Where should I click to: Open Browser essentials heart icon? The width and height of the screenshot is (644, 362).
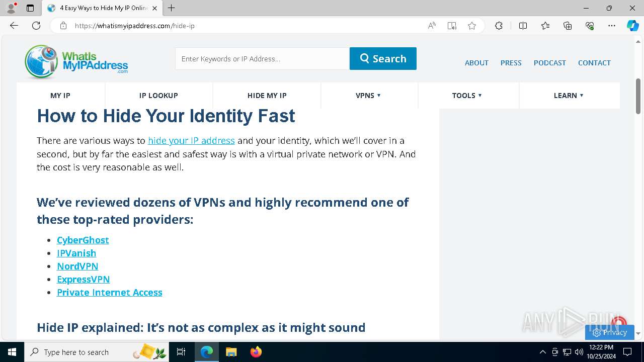(x=590, y=26)
